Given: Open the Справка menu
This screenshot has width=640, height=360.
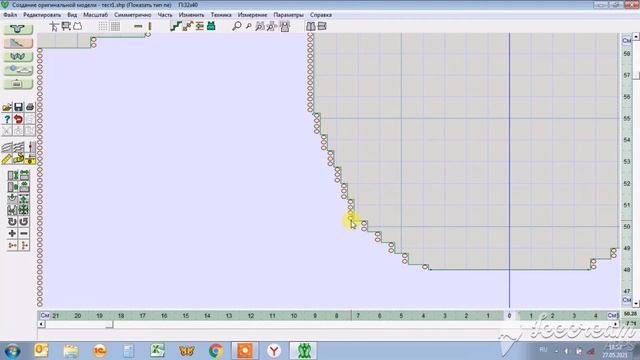Looking at the screenshot, I should 321,15.
